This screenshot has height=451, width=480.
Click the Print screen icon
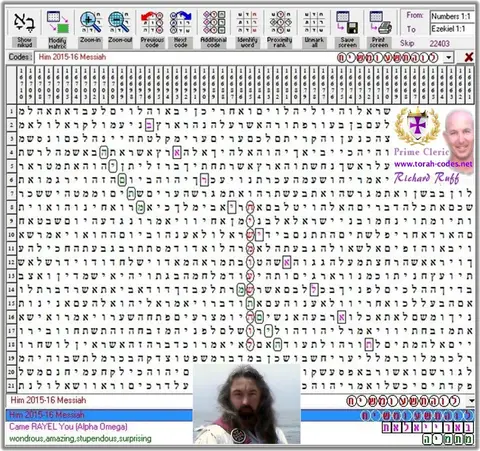click(x=380, y=22)
